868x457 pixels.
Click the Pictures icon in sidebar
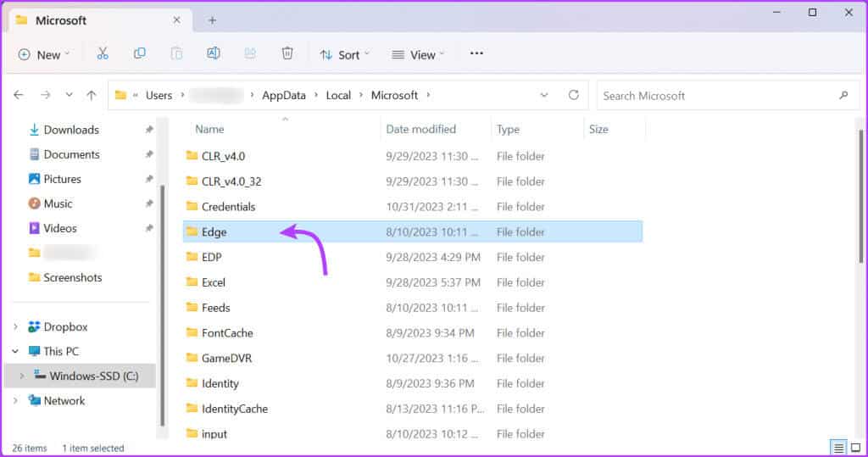click(34, 179)
